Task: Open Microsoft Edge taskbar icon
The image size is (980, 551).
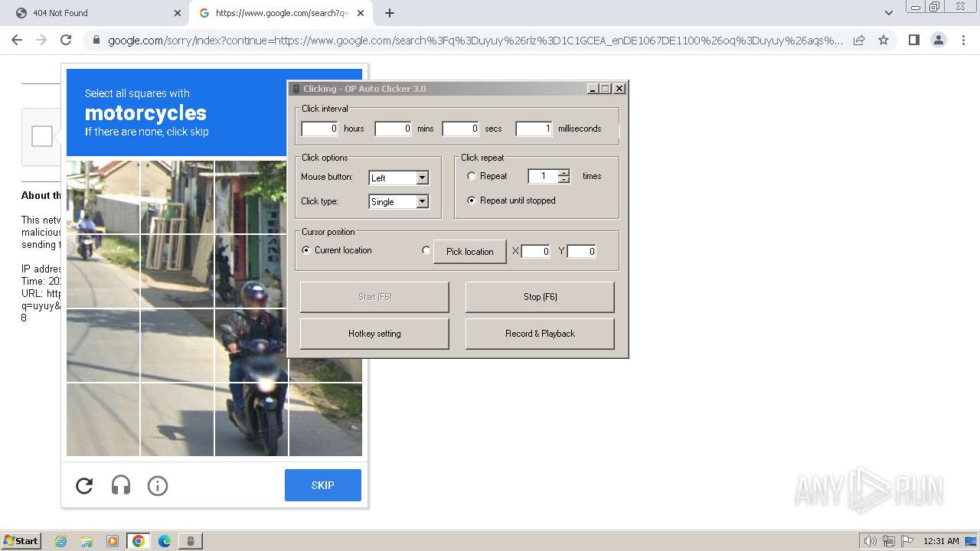Action: (164, 541)
